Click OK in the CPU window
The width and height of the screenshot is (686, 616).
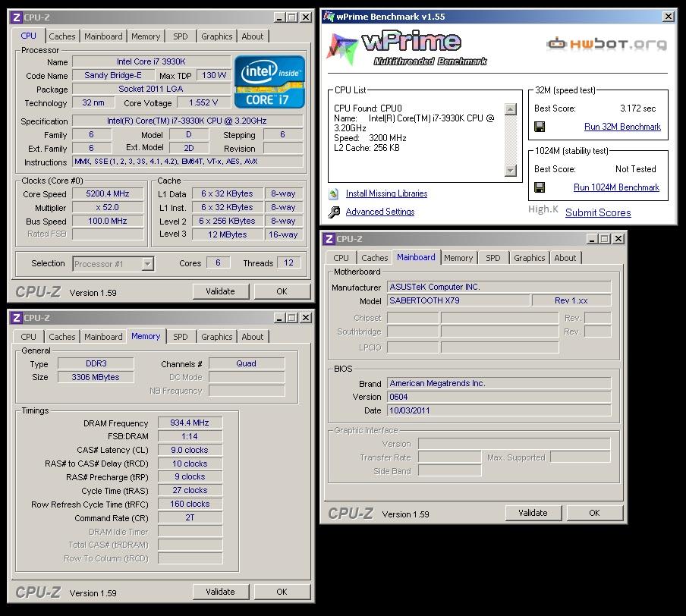coord(282,291)
